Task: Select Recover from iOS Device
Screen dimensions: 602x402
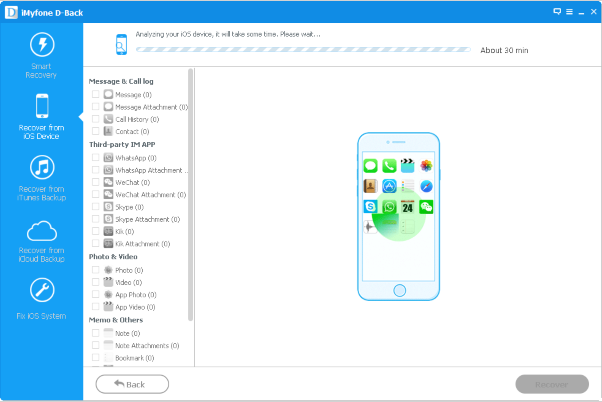Action: point(41,117)
